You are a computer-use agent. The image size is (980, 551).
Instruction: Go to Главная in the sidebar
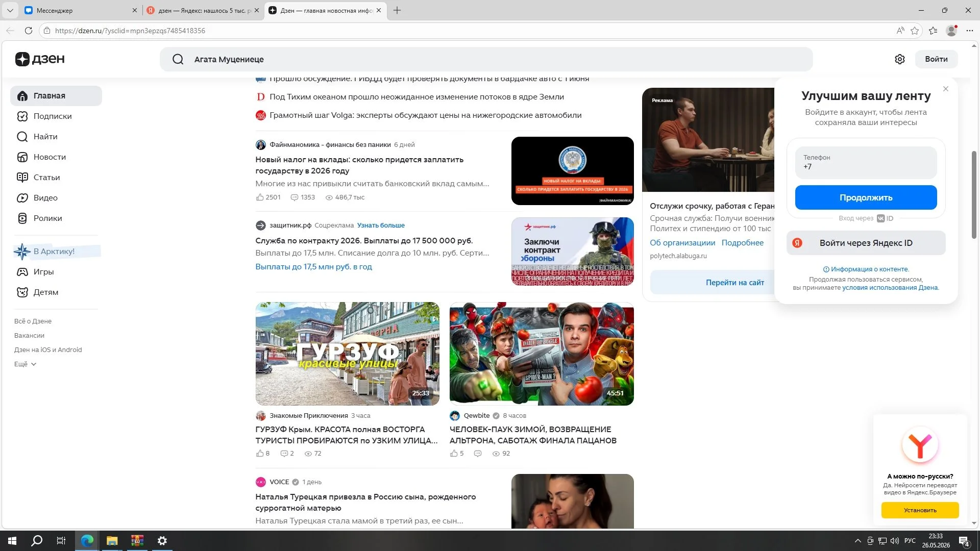point(56,96)
